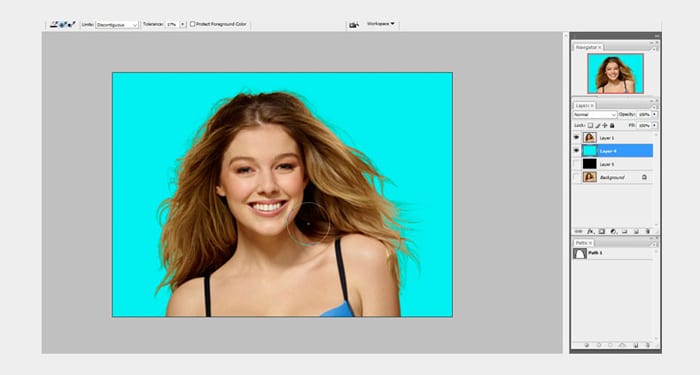Click Make work path from selection icon
This screenshot has width=700, height=375.
[x=622, y=345]
